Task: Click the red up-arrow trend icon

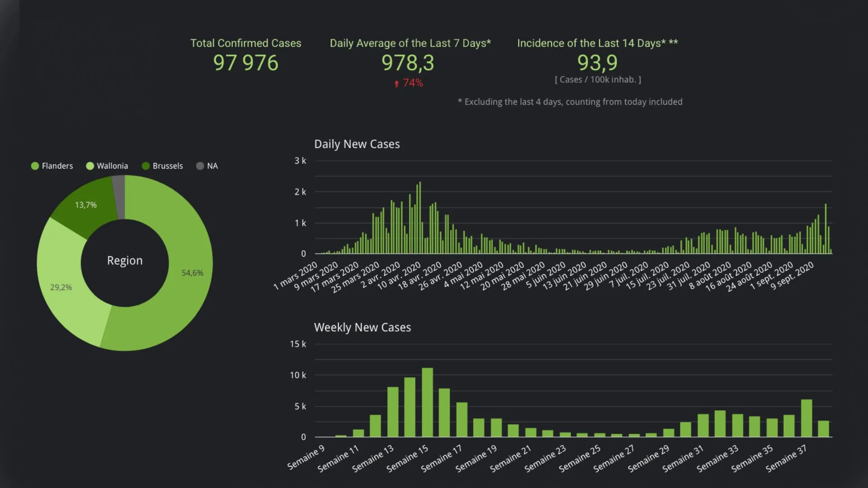Action: pyautogui.click(x=396, y=84)
